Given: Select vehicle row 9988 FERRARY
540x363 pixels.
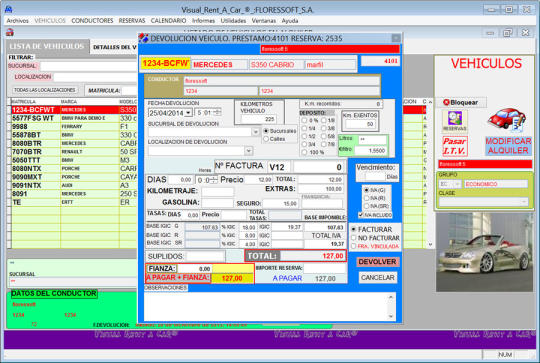Looking at the screenshot, I should [74, 126].
